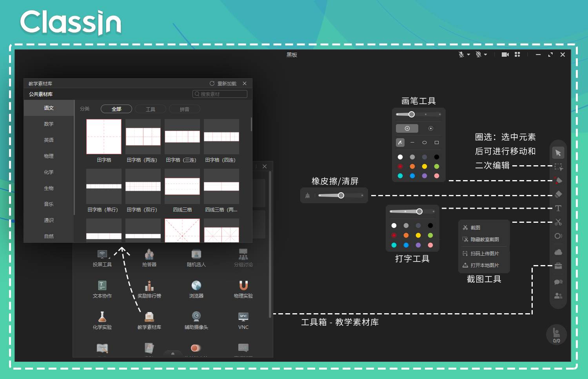Click the video recording camera icon
Viewport: 588px width, 379px height.
(x=505, y=54)
